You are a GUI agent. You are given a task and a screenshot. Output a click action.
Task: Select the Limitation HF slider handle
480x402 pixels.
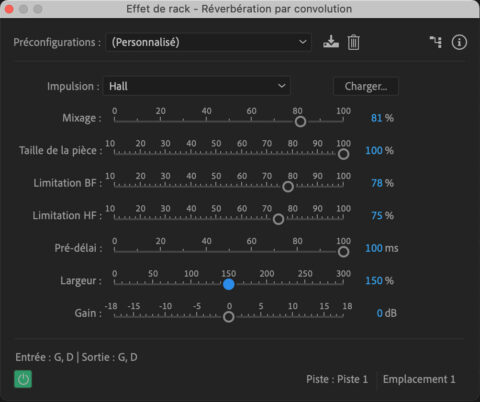coord(278,219)
